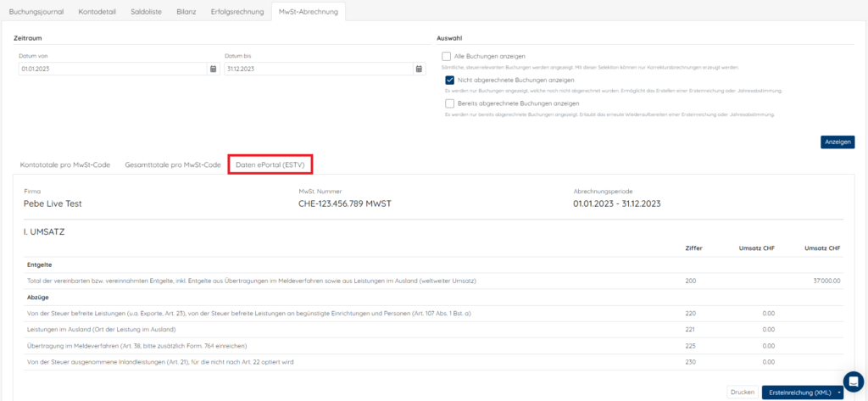This screenshot has height=401, width=868.
Task: Select Daten ePortal (ESTV) sub-tab
Action: pos(270,165)
